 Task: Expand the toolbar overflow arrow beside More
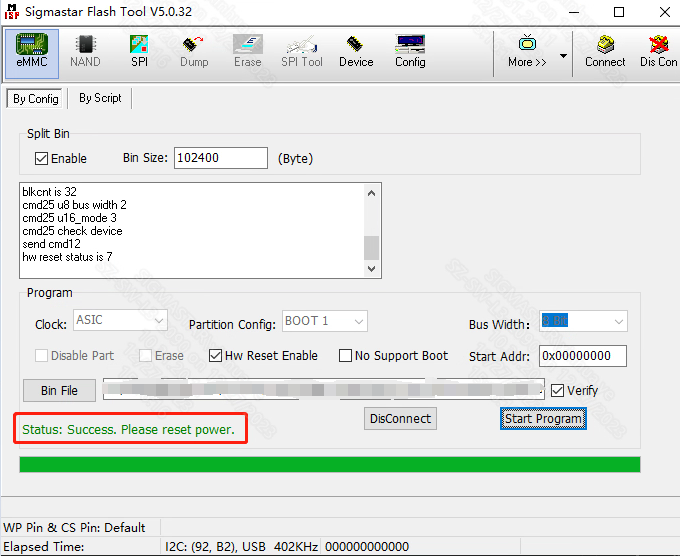pyautogui.click(x=563, y=55)
